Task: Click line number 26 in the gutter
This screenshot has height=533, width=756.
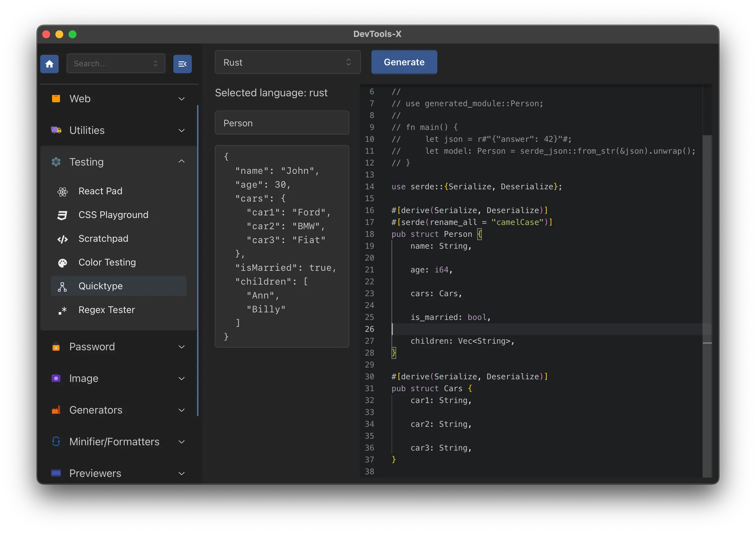Action: (x=369, y=329)
